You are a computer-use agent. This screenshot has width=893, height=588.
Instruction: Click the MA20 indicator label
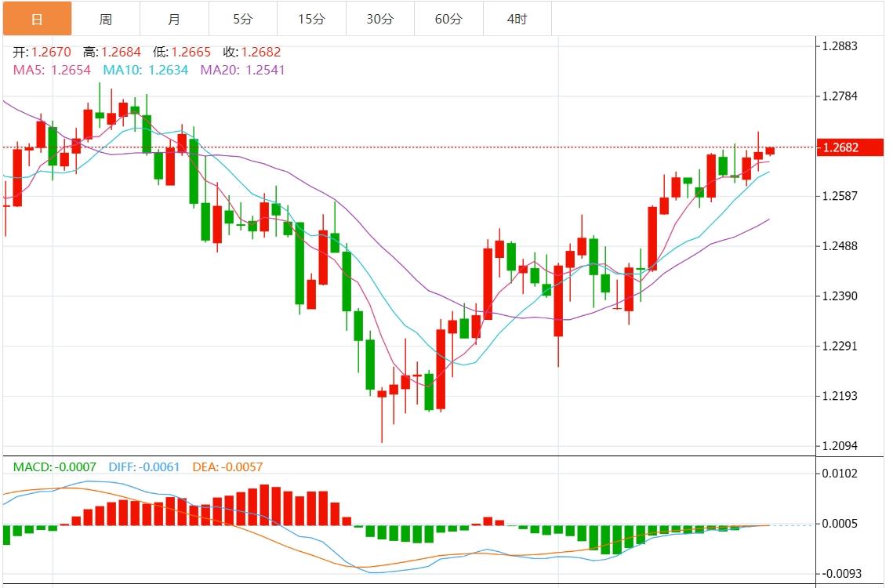pyautogui.click(x=242, y=70)
